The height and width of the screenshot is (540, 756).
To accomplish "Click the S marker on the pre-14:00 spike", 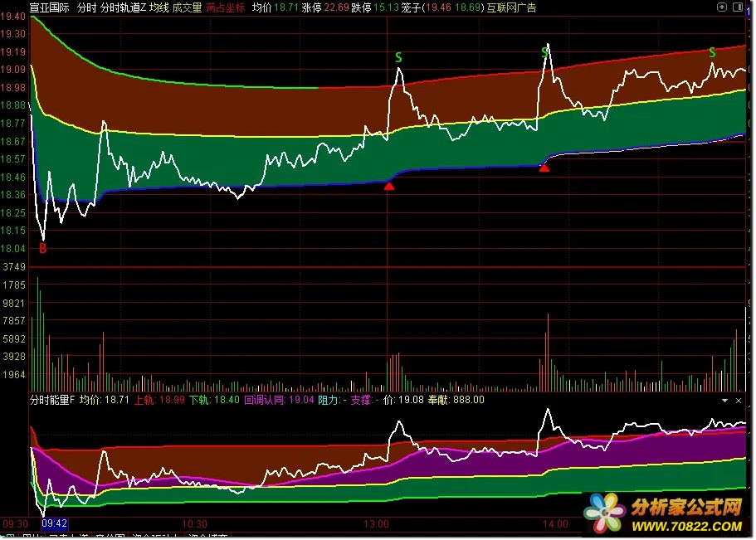I will coord(545,51).
